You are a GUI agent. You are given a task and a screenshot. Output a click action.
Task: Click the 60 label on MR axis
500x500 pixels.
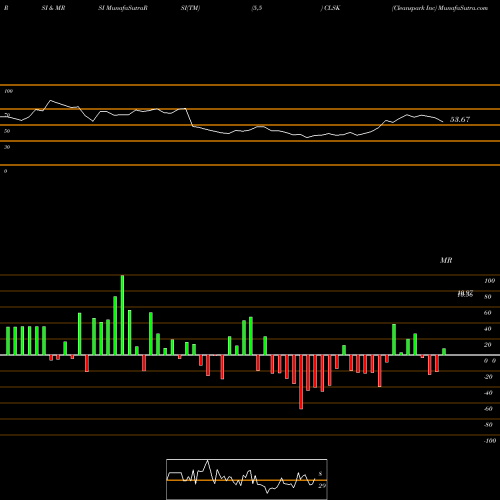pos(487,313)
